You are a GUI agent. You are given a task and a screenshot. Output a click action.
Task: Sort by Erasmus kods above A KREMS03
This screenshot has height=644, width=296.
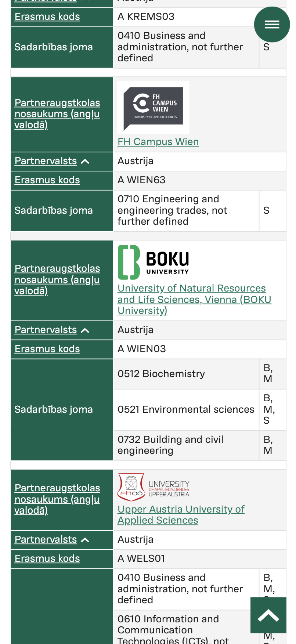47,17
